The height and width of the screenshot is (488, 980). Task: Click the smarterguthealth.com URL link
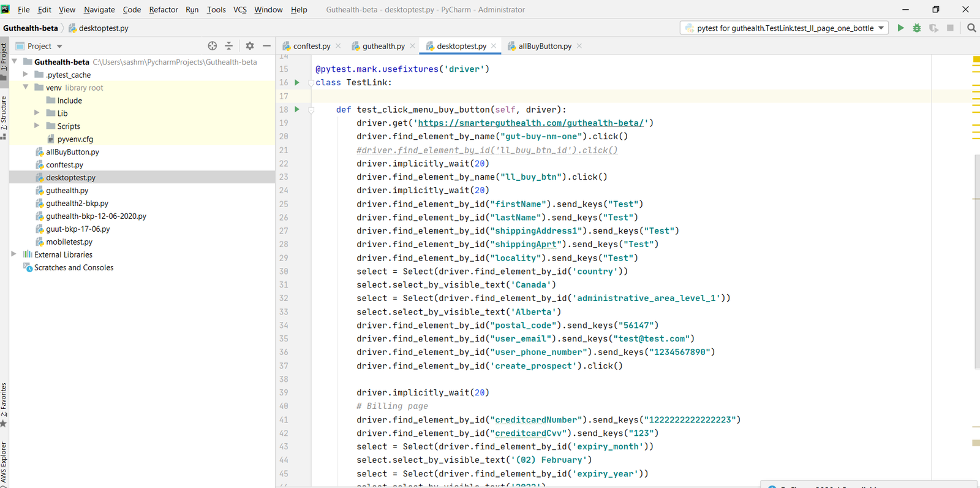[530, 123]
